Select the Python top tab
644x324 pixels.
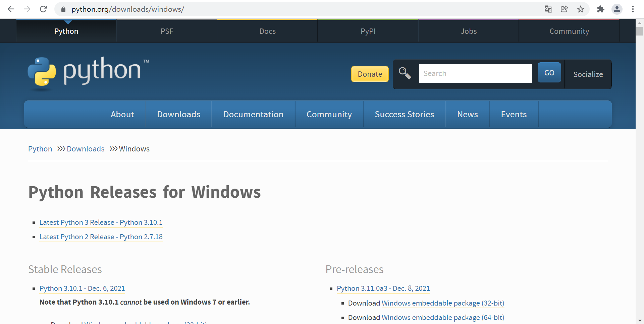pyautogui.click(x=66, y=31)
